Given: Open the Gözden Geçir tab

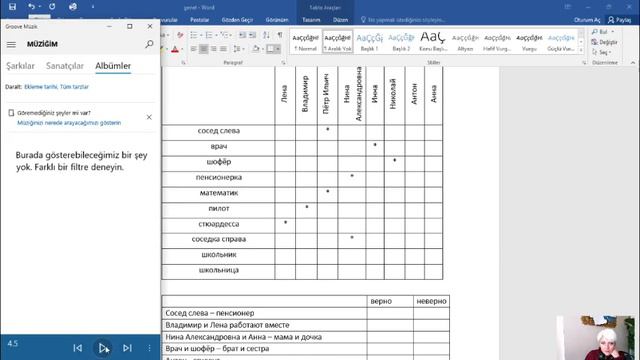Looking at the screenshot, I should click(x=237, y=20).
